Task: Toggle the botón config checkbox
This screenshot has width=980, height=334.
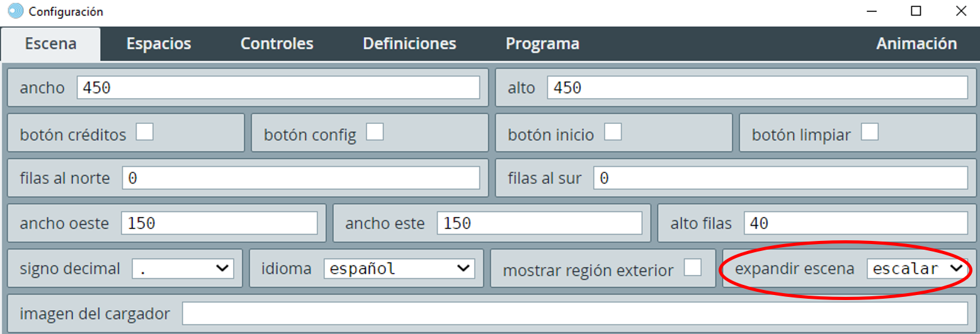Action: (375, 132)
